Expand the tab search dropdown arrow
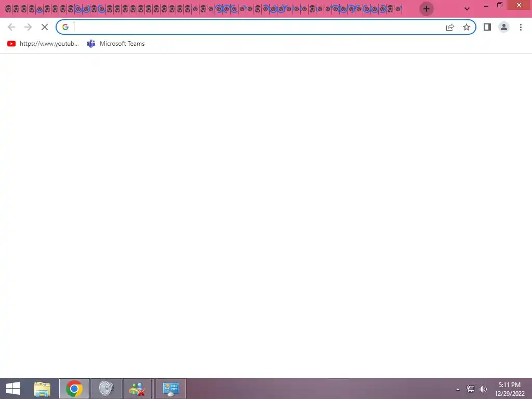The image size is (532, 399). 467,9
